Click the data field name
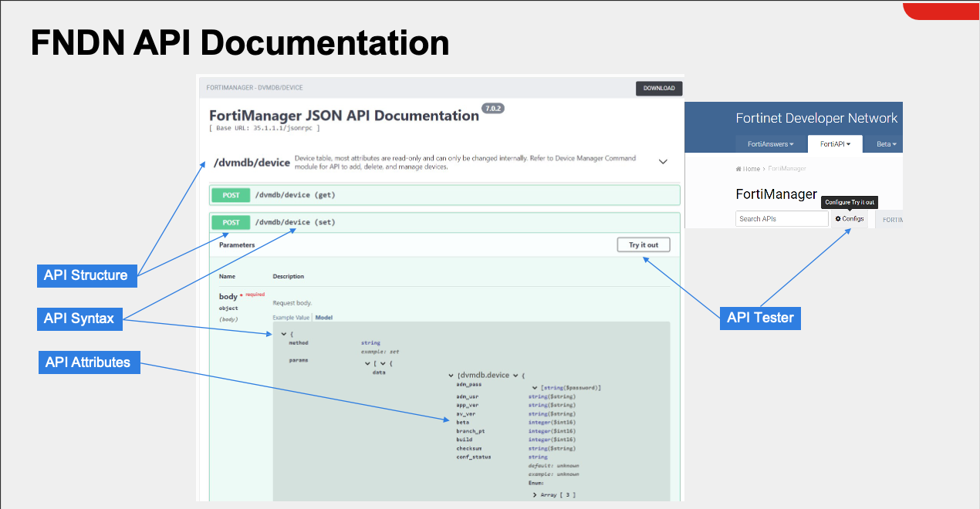 (379, 372)
